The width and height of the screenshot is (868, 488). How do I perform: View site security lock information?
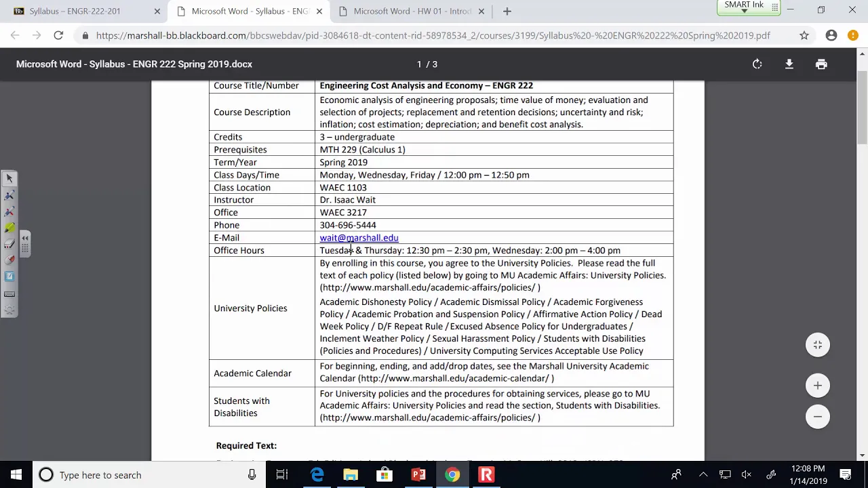click(x=85, y=35)
